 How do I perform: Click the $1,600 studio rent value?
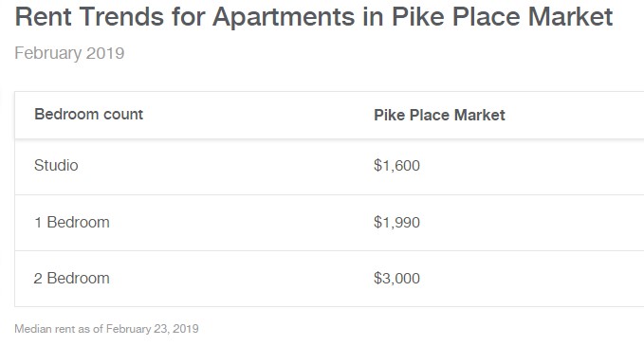(x=396, y=165)
